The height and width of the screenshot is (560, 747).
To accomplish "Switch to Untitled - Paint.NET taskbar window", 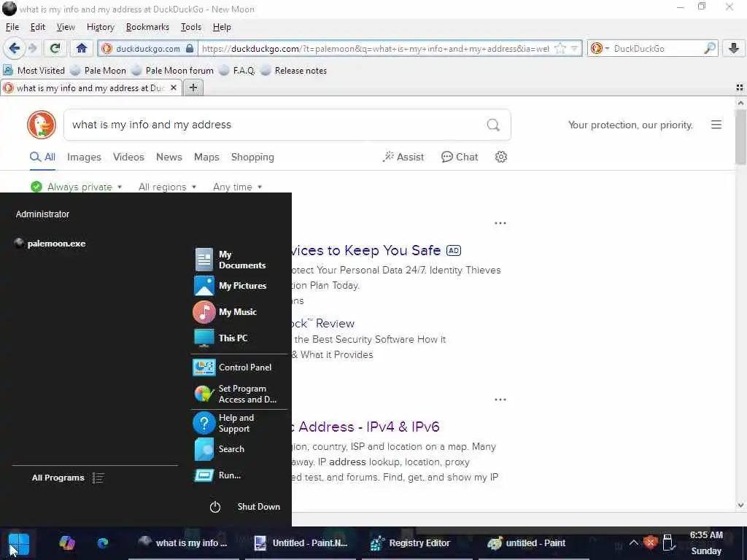I will pos(301,542).
